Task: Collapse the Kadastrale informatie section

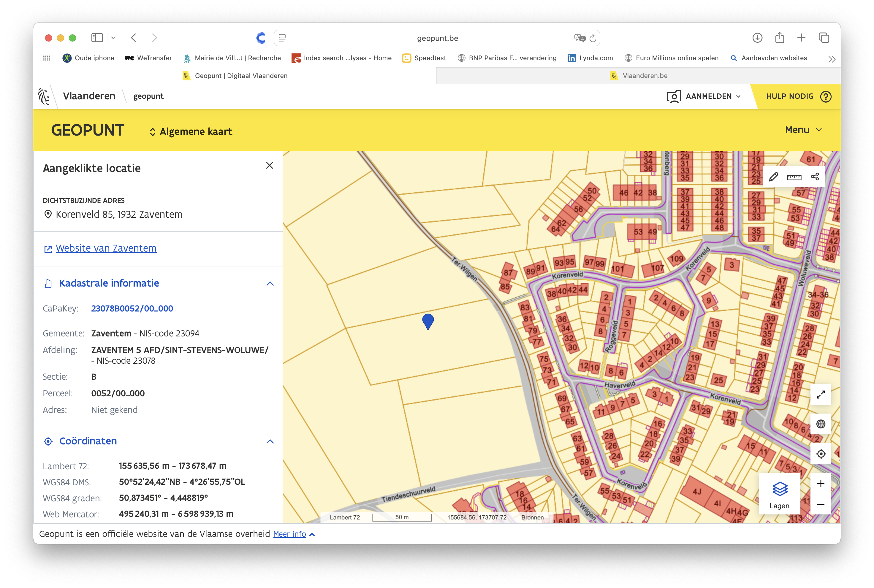Action: (x=270, y=284)
